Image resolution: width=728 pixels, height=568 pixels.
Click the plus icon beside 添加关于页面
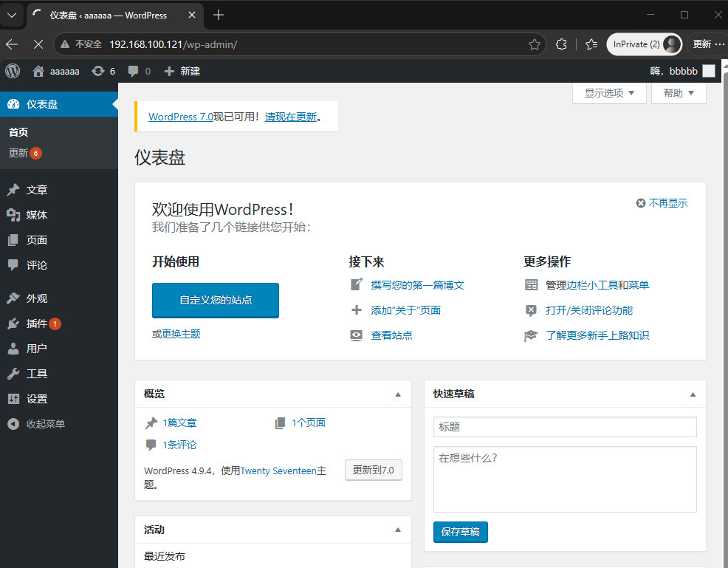[356, 309]
